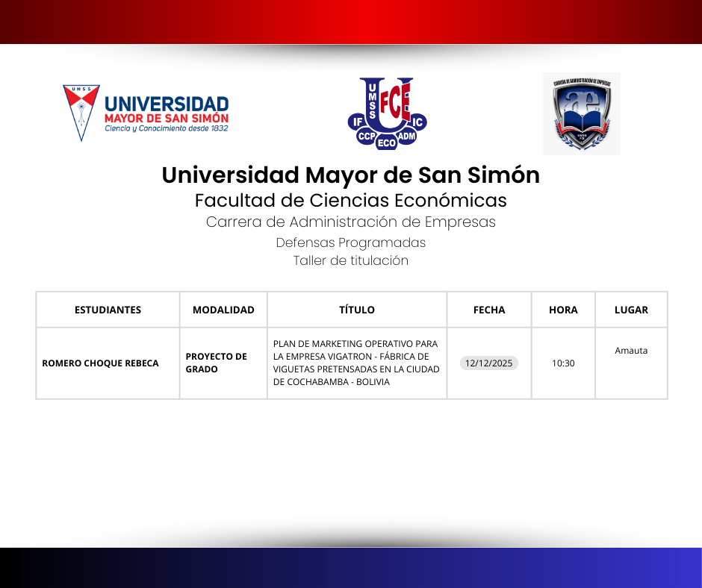702x588 pixels.
Task: Click the 12/12/2025 date badge
Action: [489, 363]
